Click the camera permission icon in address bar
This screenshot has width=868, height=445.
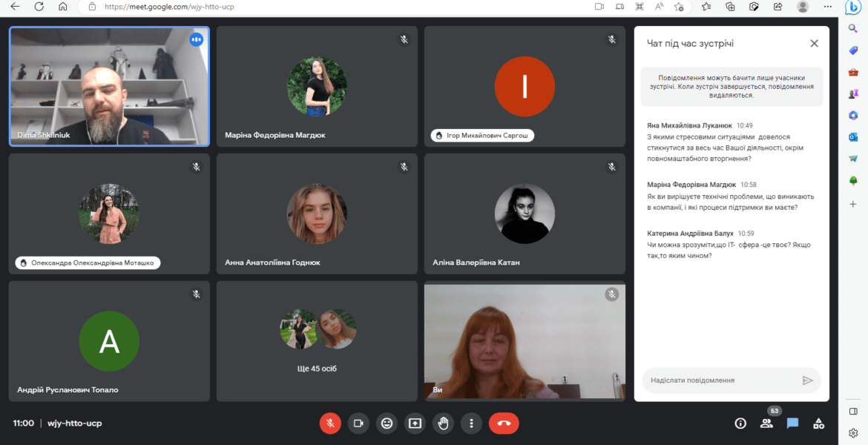(x=599, y=7)
